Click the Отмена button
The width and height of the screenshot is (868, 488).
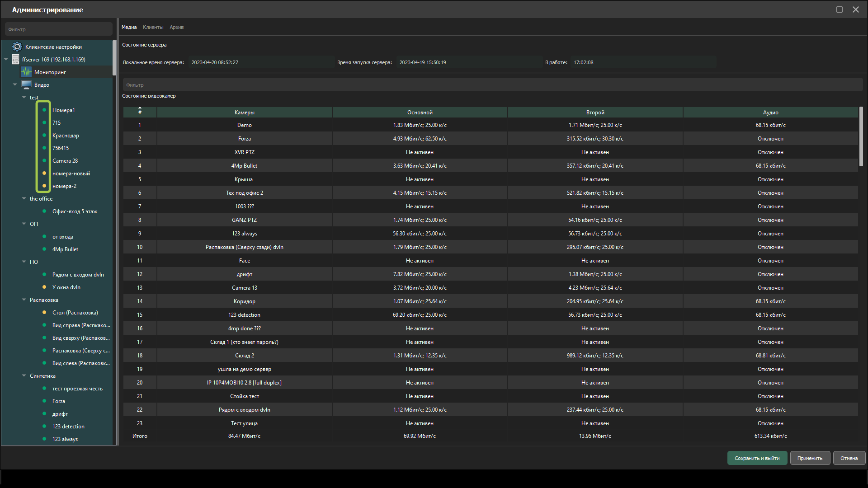point(849,458)
